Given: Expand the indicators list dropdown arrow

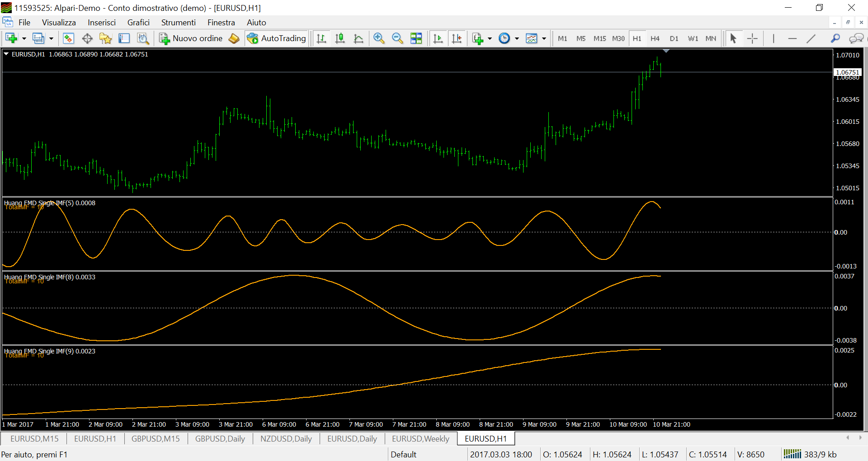Looking at the screenshot, I should pos(490,39).
